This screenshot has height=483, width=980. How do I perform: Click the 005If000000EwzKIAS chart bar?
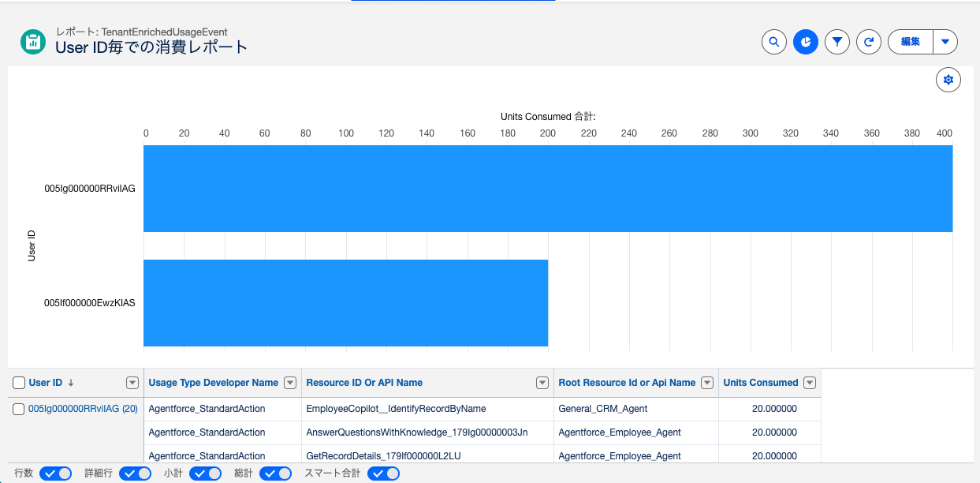click(x=345, y=303)
